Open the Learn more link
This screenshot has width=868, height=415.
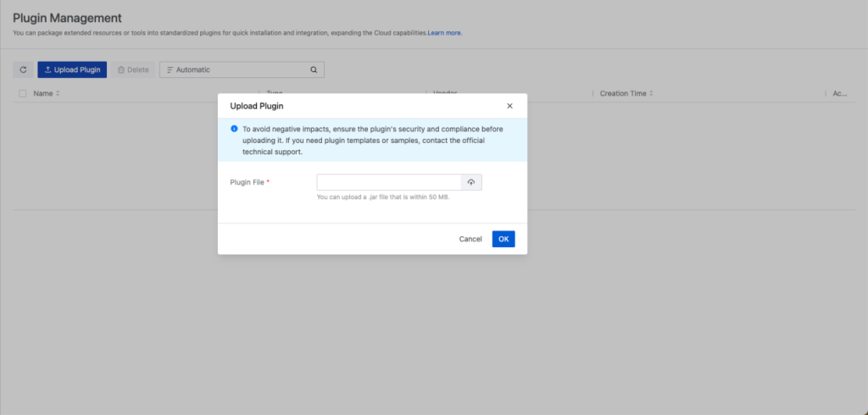click(445, 33)
